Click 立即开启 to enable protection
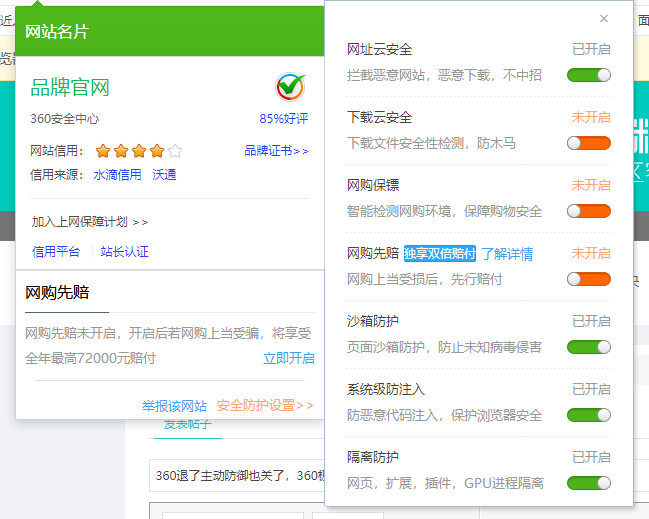The image size is (649, 519). point(289,358)
